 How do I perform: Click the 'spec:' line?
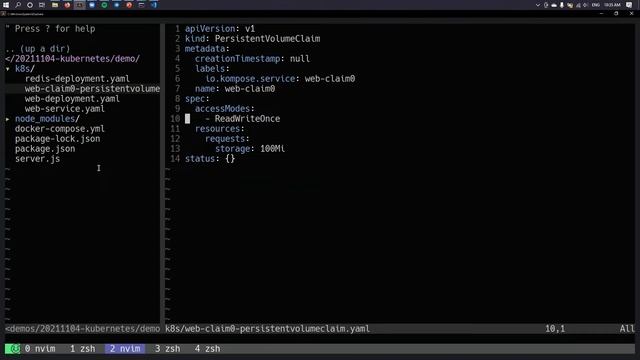(197, 99)
